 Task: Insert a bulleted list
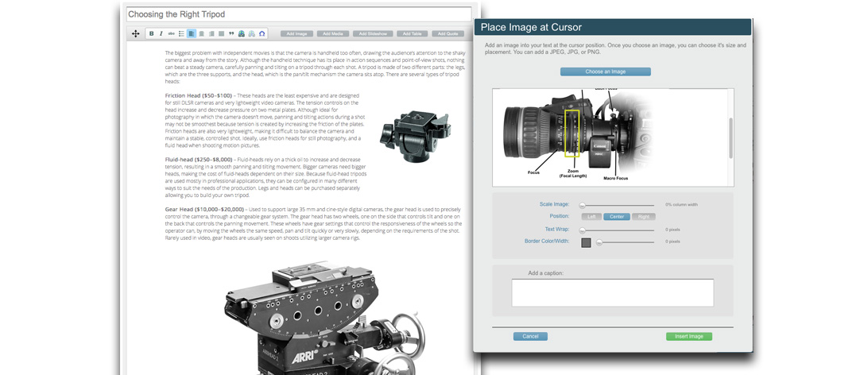click(x=181, y=34)
